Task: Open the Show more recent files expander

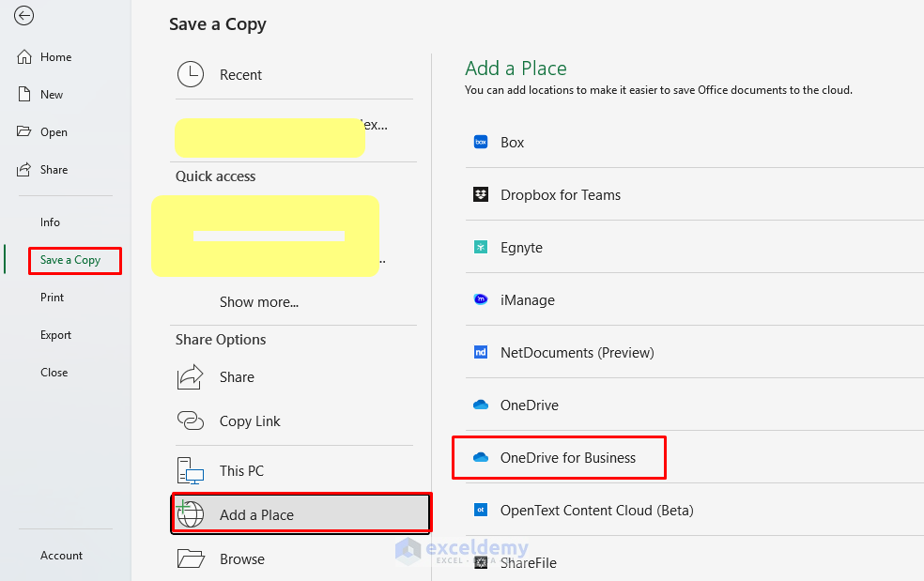Action: (259, 301)
